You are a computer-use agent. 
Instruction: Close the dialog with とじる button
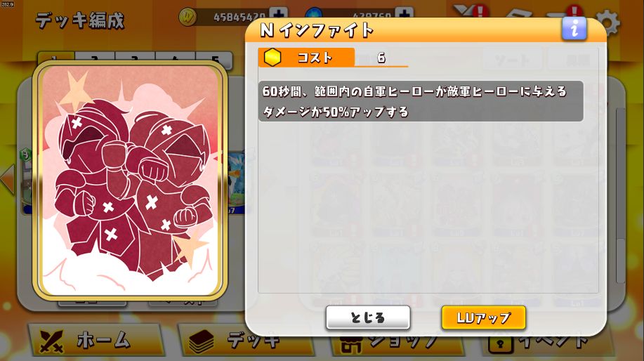click(368, 317)
